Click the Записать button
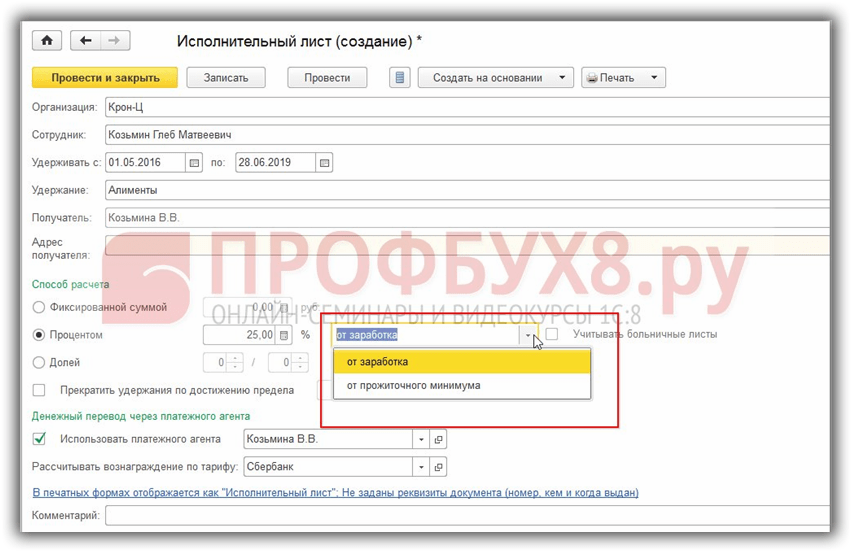This screenshot has height=552, width=852. click(233, 77)
